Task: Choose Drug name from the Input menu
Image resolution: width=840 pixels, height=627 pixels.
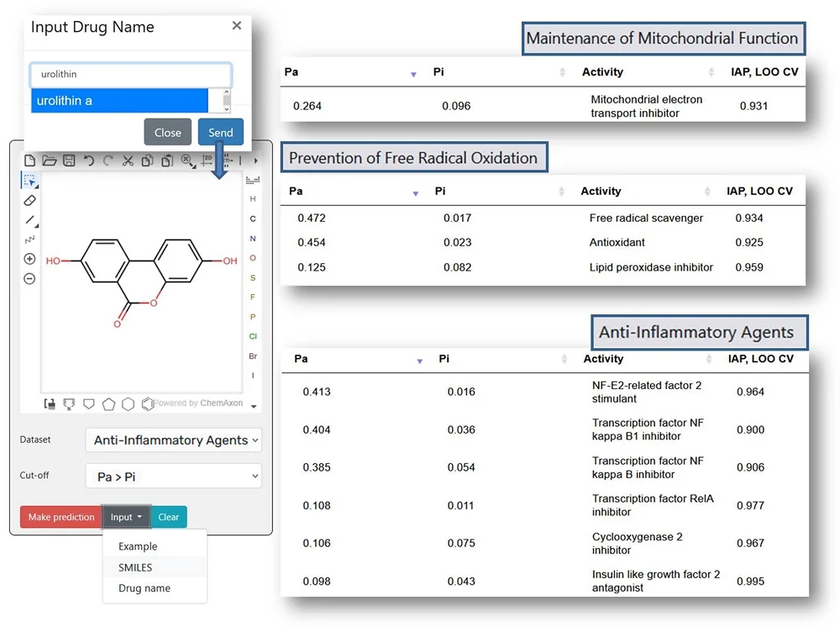Action: pos(144,588)
